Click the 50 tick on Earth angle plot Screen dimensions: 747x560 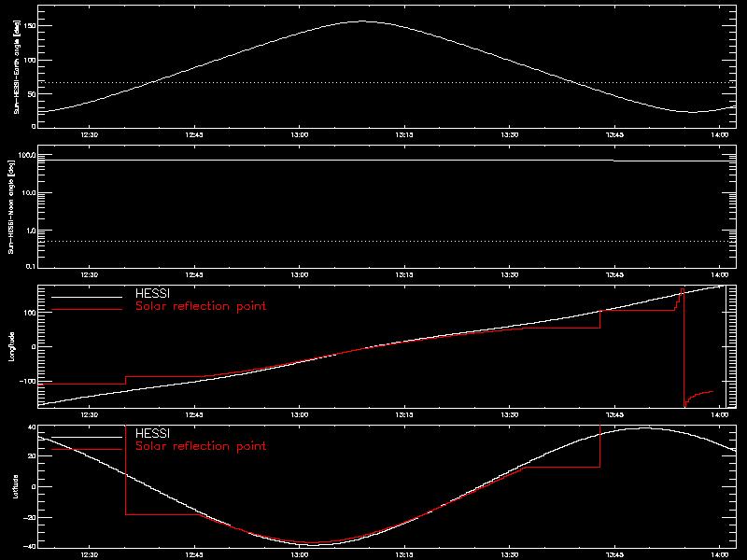click(33, 94)
